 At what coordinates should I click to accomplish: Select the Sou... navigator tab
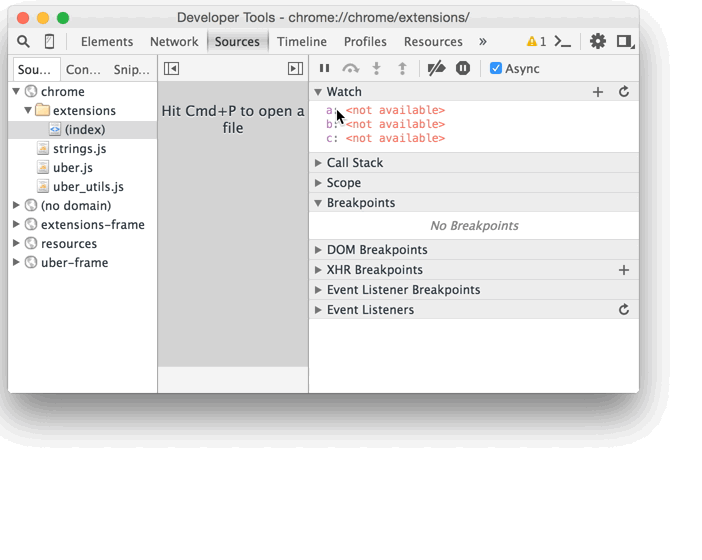[34, 69]
